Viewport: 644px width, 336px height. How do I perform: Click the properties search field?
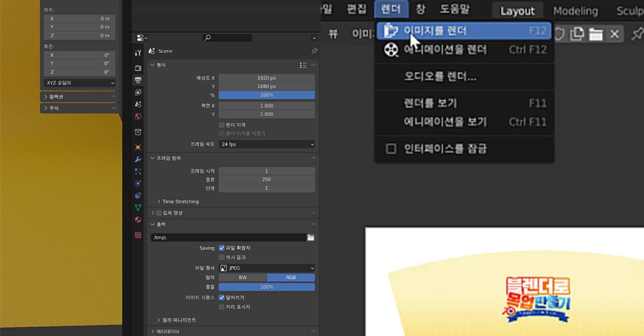227,38
